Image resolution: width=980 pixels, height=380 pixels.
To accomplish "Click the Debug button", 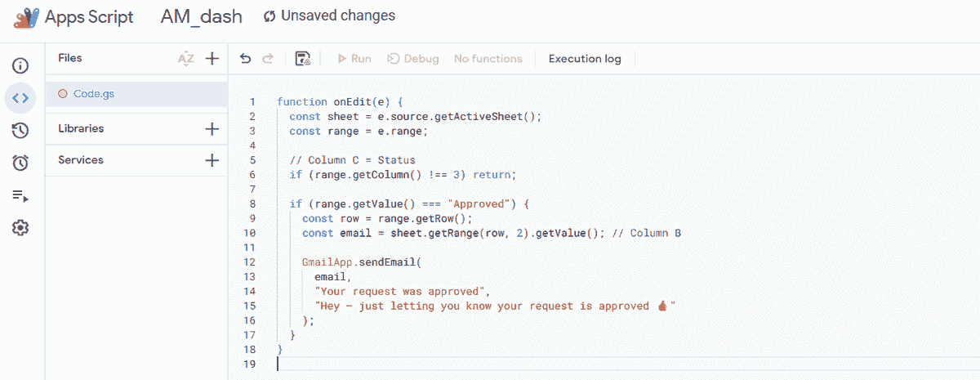I will coord(413,59).
